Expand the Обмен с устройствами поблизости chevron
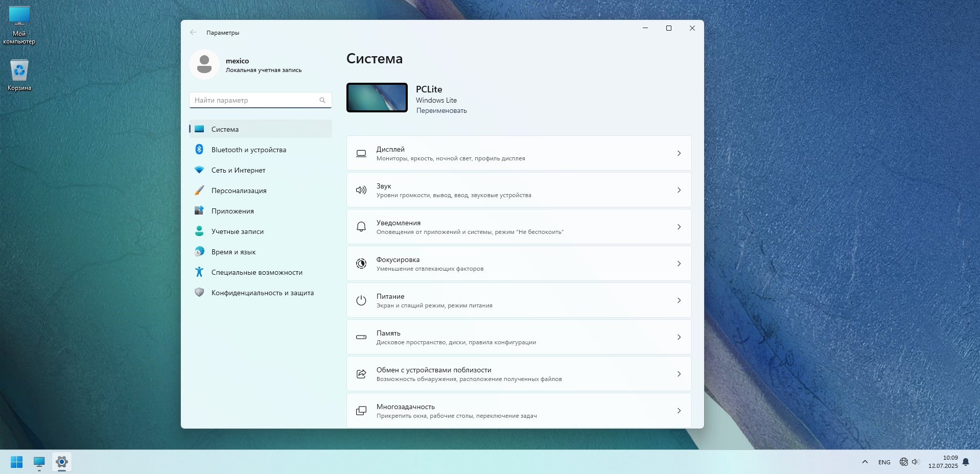The height and width of the screenshot is (474, 980). point(679,374)
